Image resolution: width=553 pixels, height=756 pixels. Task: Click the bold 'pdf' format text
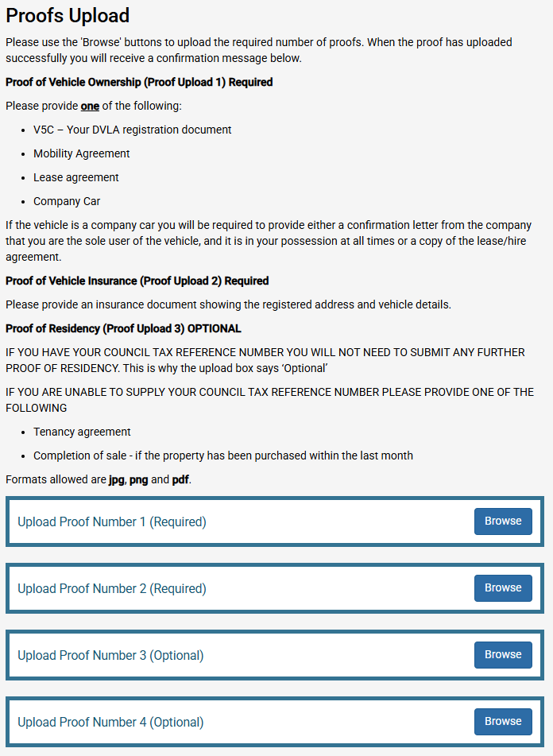click(181, 479)
